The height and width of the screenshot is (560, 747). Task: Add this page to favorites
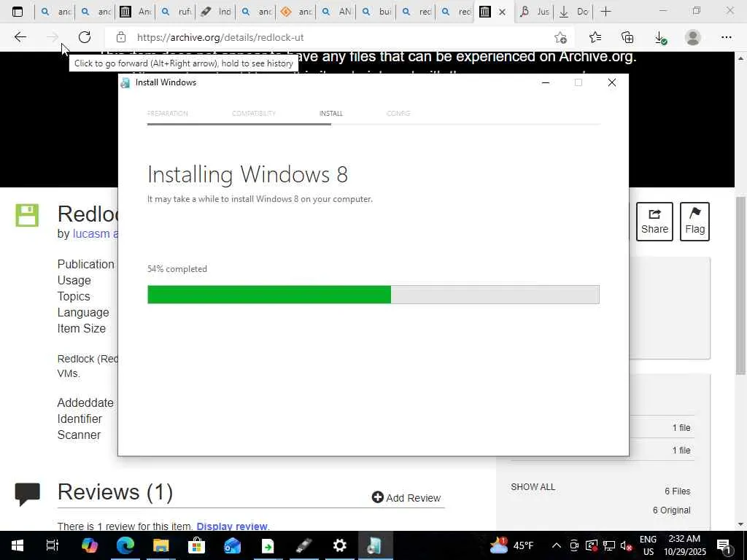coord(561,37)
